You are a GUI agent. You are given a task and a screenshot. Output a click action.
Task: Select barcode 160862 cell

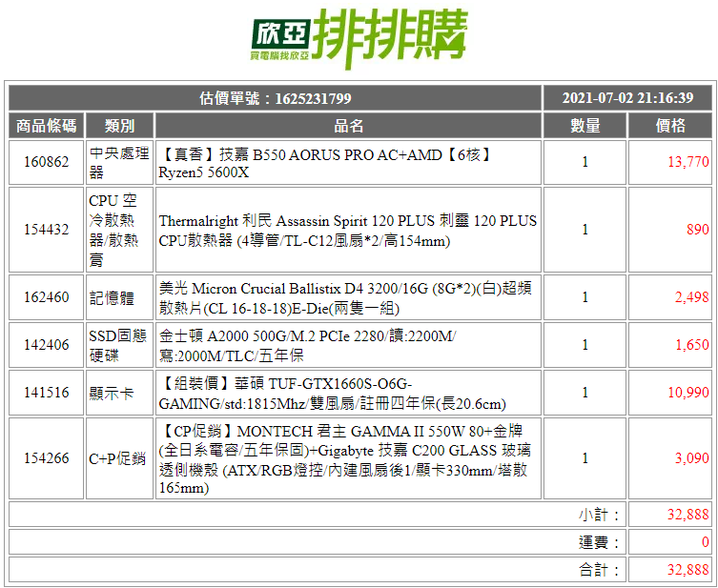tap(46, 162)
